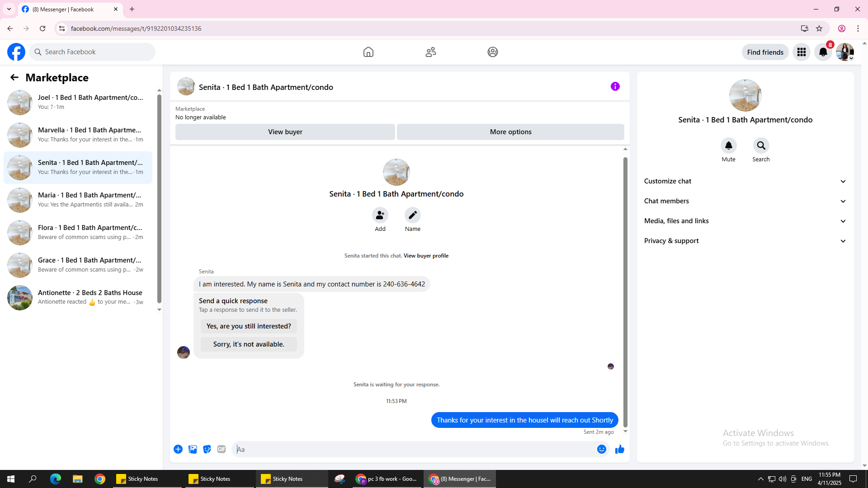This screenshot has width=868, height=488.
Task: Install app icon in address bar
Action: pyautogui.click(x=805, y=28)
